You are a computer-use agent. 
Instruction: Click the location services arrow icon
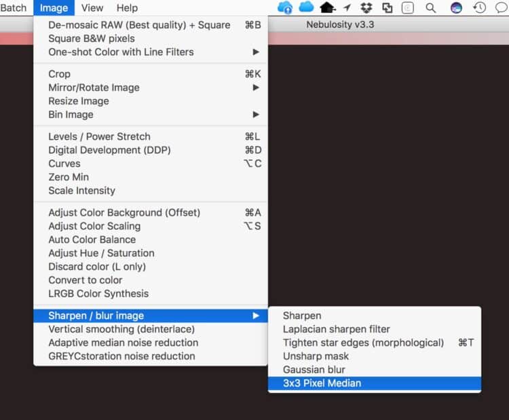pyautogui.click(x=347, y=7)
